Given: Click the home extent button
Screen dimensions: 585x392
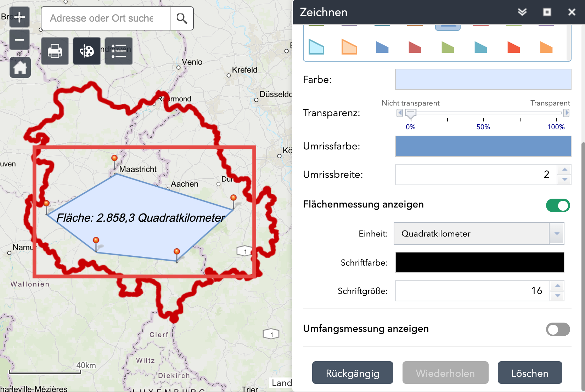Looking at the screenshot, I should pyautogui.click(x=20, y=67).
